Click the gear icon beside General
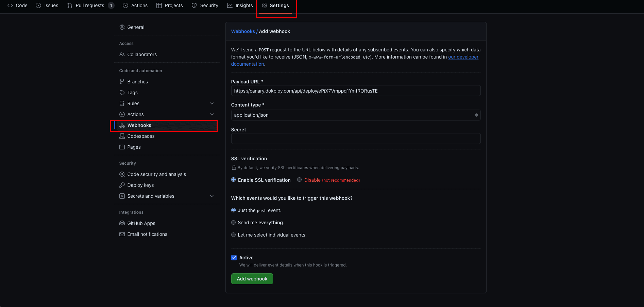 [122, 27]
